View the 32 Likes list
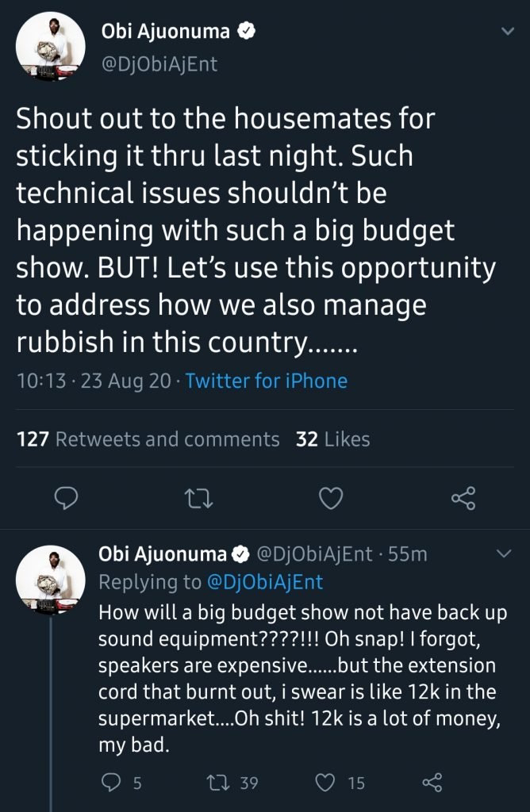 pyautogui.click(x=332, y=439)
